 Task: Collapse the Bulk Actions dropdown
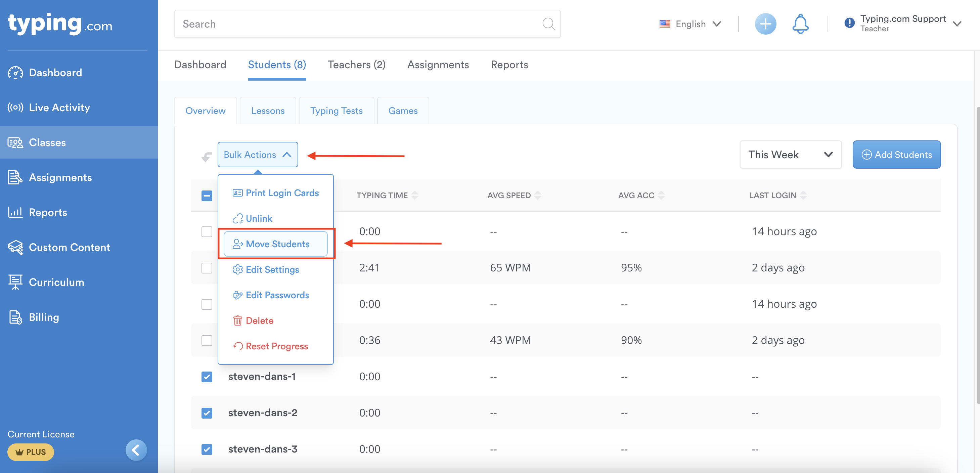click(x=258, y=155)
